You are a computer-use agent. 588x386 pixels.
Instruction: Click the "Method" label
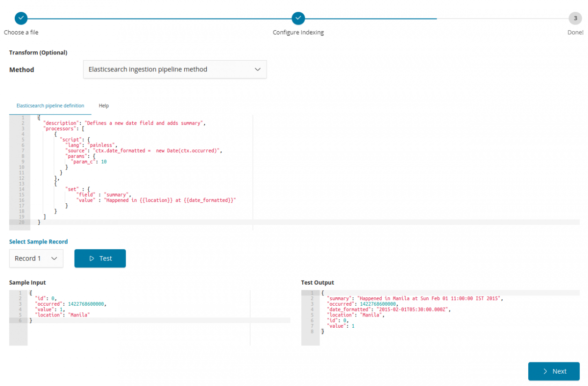tap(22, 70)
